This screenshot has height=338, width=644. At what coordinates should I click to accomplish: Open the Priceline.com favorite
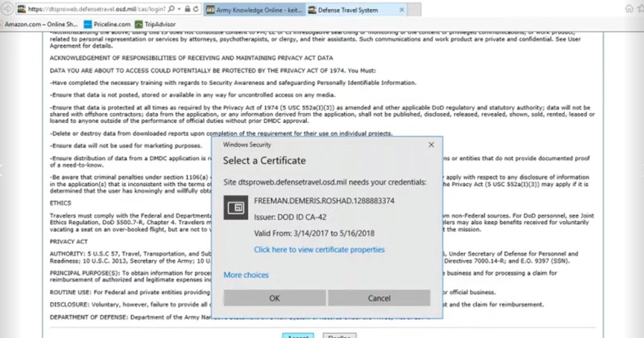[x=107, y=24]
